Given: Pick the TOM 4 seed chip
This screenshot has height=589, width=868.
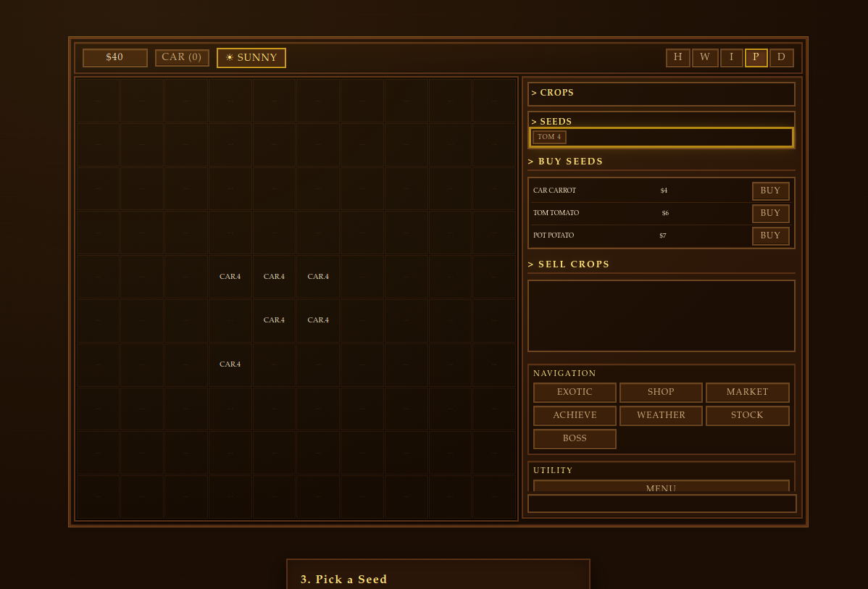Looking at the screenshot, I should coord(549,137).
